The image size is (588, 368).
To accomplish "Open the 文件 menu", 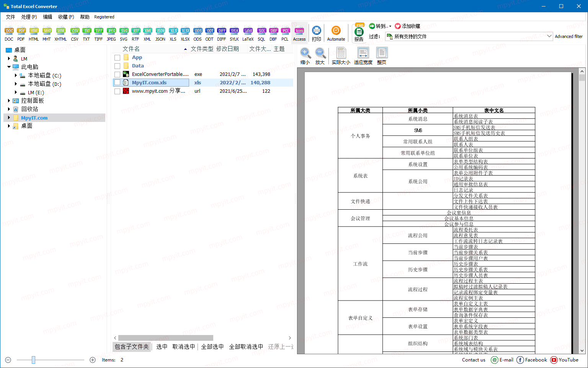I will click(10, 17).
